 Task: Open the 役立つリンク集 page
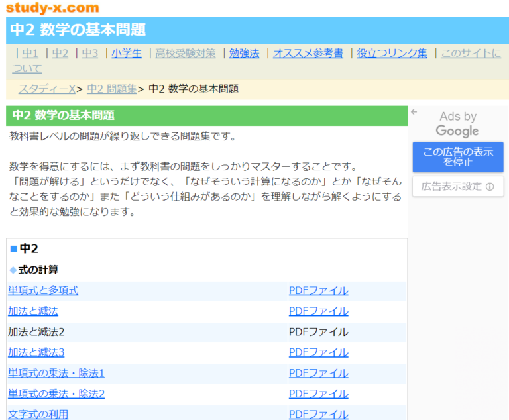(392, 53)
